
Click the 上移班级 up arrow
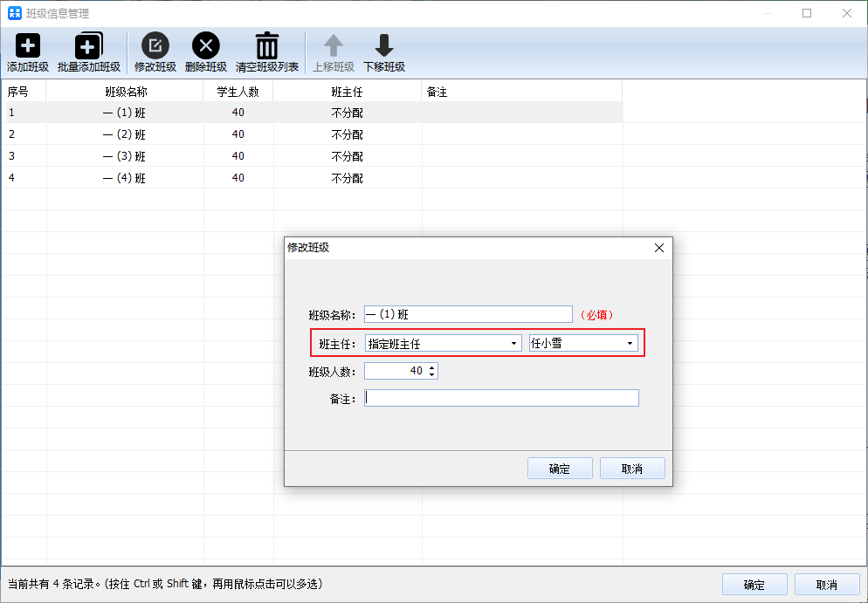point(334,45)
